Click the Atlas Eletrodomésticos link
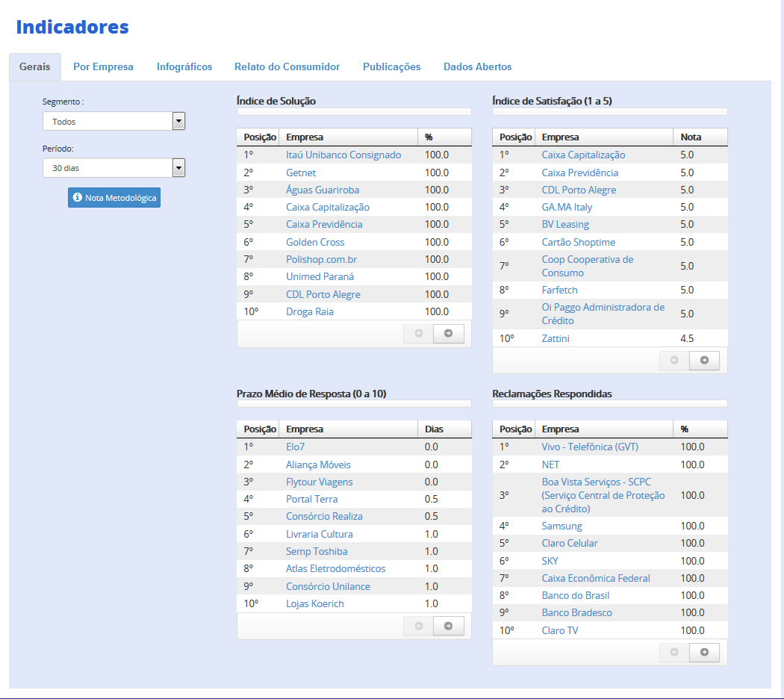The width and height of the screenshot is (784, 699). click(x=335, y=568)
